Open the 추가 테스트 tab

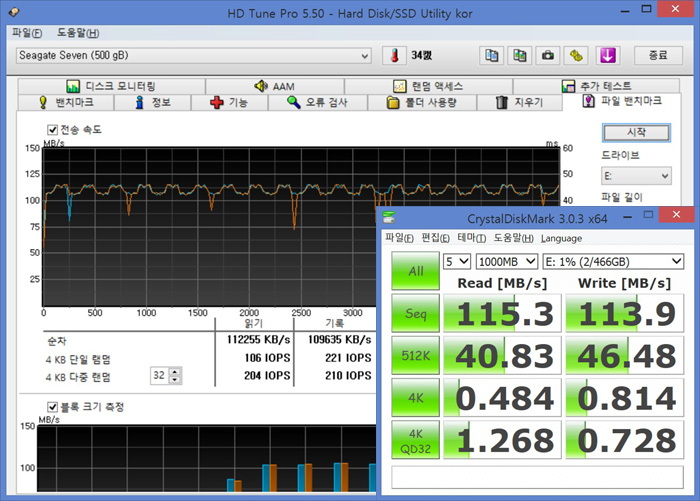596,86
